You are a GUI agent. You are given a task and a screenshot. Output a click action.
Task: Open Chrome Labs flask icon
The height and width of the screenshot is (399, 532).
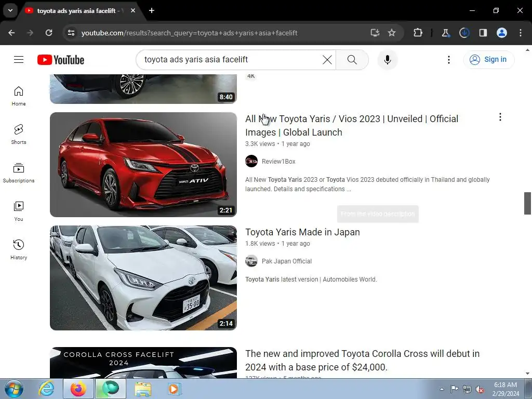tap(445, 33)
